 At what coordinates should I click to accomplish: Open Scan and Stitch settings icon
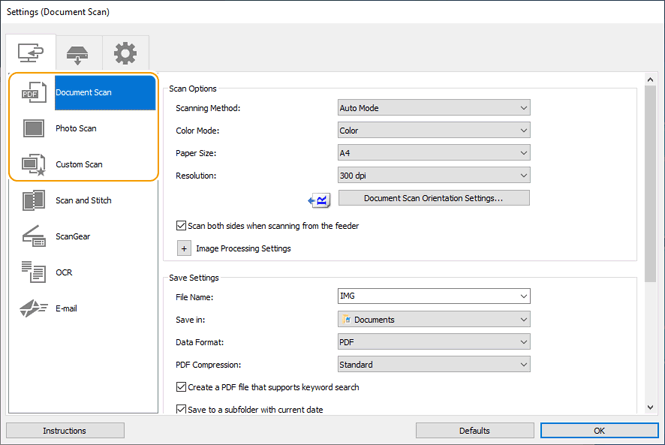pos(33,200)
